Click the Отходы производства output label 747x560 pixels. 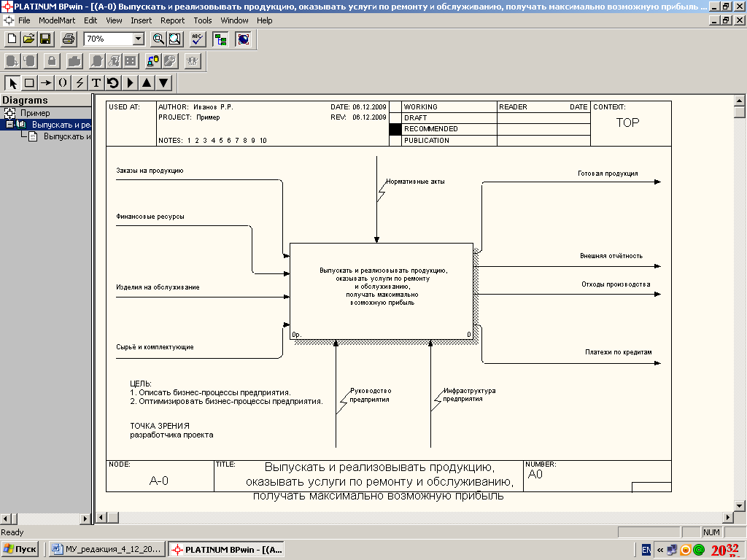coord(616,284)
